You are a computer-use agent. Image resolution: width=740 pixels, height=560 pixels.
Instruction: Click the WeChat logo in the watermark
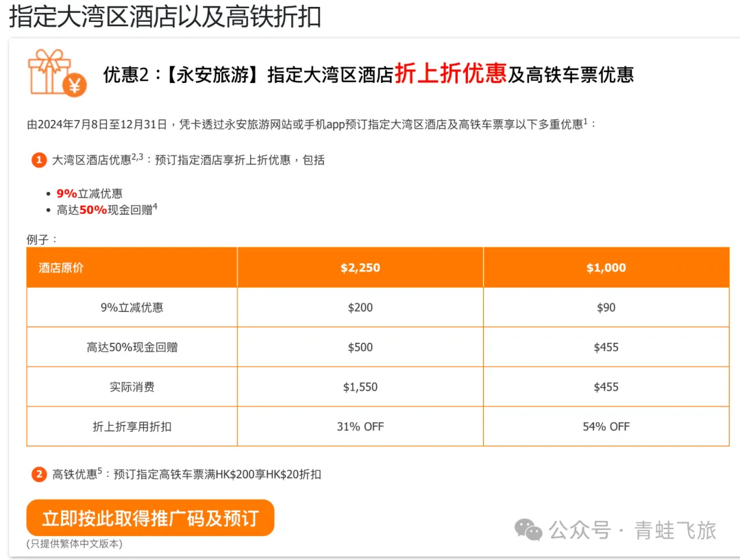pos(528,530)
